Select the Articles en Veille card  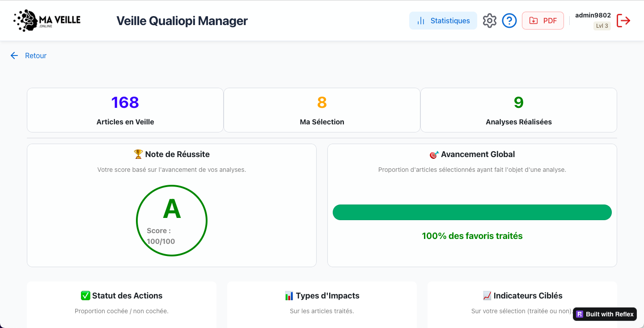click(x=125, y=110)
